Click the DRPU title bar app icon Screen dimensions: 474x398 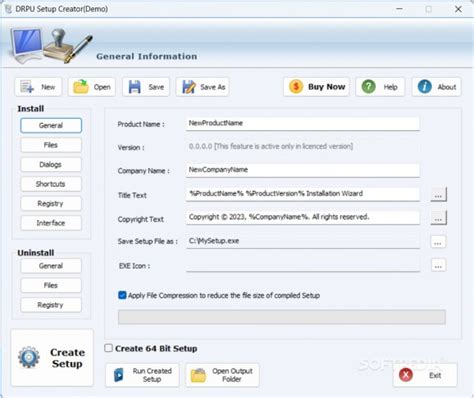(x=8, y=9)
